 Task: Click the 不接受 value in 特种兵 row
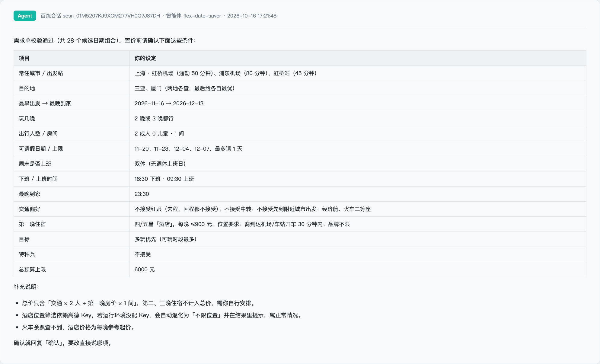142,254
